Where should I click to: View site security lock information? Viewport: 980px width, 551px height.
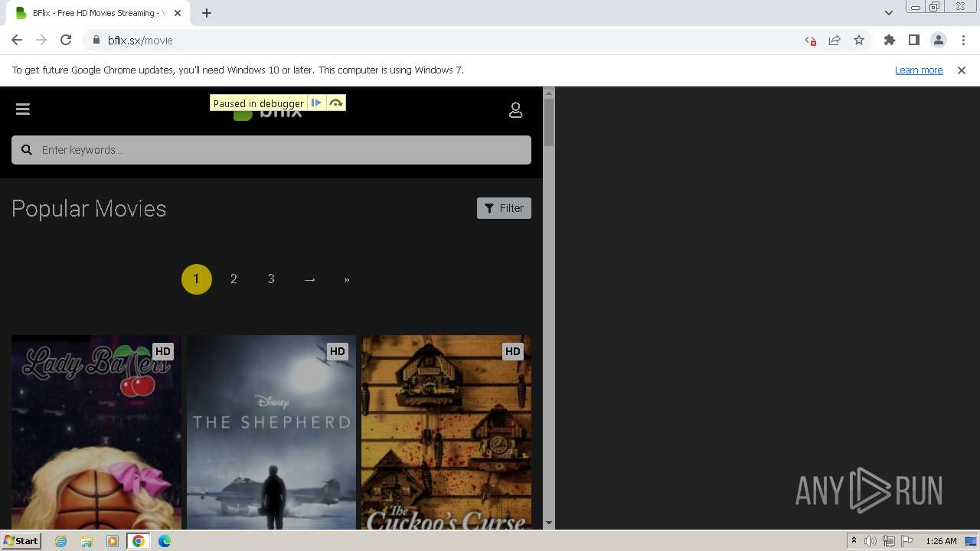click(96, 41)
